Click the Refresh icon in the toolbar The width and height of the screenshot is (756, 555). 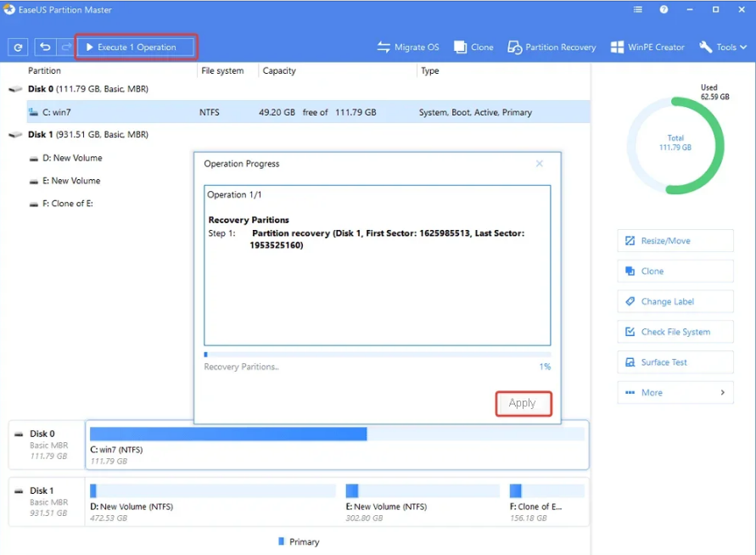(17, 48)
